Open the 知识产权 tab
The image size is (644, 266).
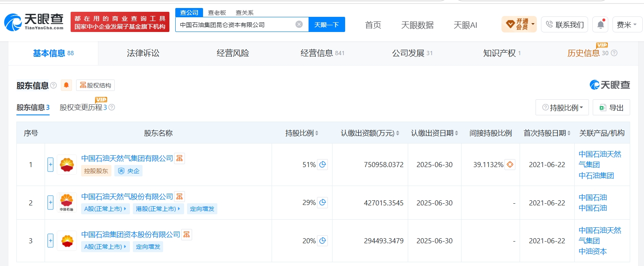pyautogui.click(x=502, y=53)
